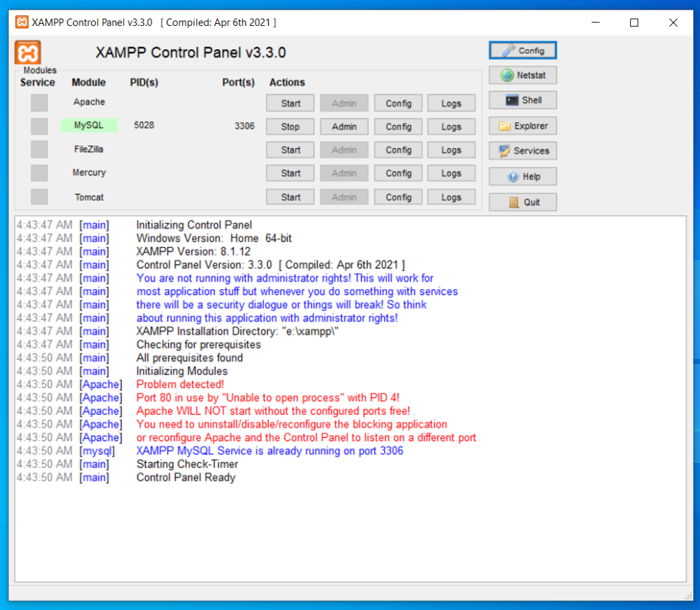Screen dimensions: 700x610
Task: Open the Help button
Action: [522, 176]
